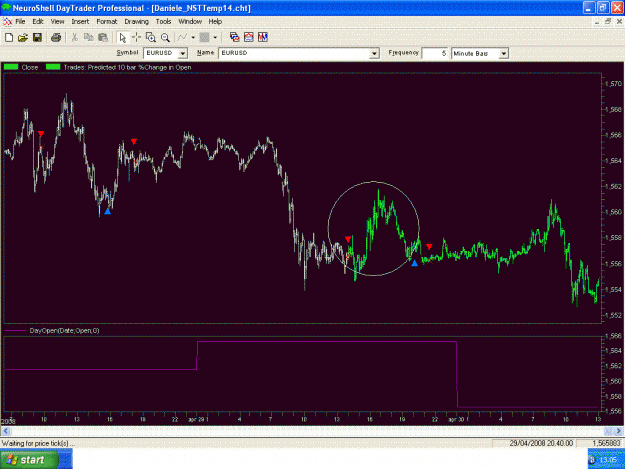Create a new chart with the New icon

(x=9, y=37)
